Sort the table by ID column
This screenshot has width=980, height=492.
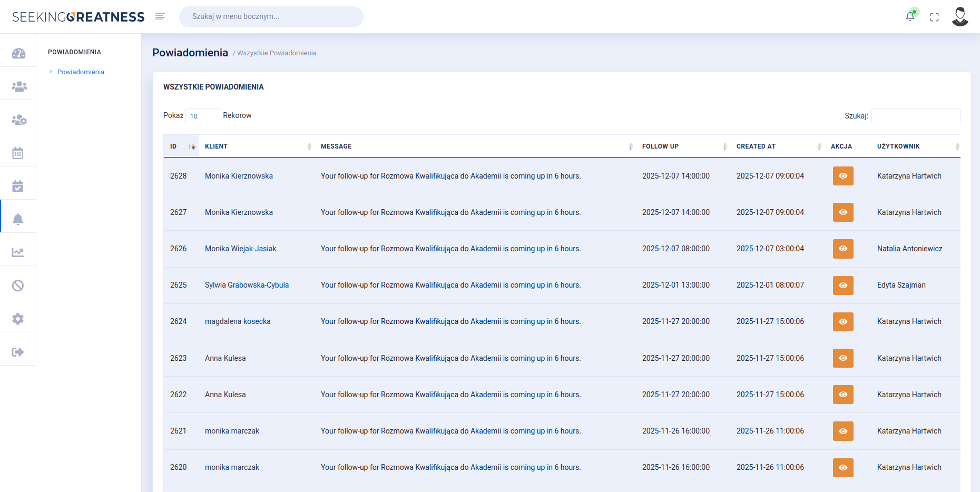(x=182, y=146)
